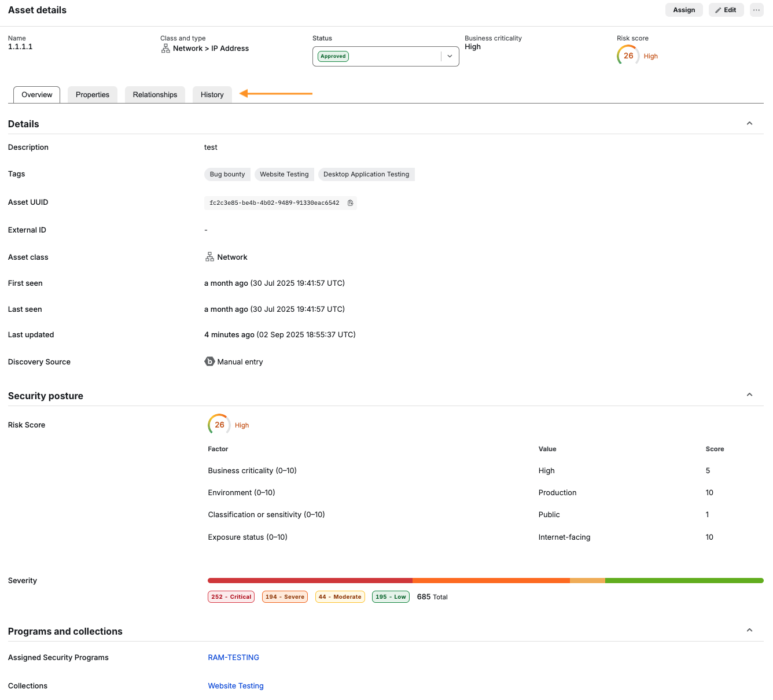Click the 252 - Critical badge
The height and width of the screenshot is (700, 773).
coord(231,597)
